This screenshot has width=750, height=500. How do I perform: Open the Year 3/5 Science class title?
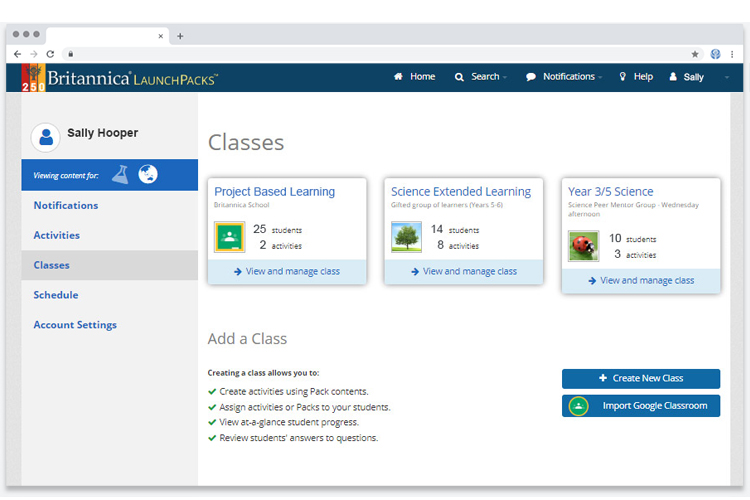tap(610, 191)
